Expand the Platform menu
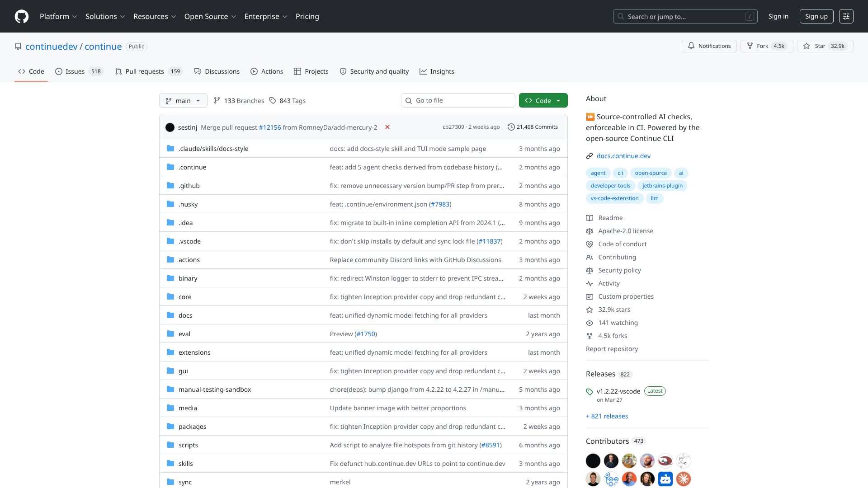The width and height of the screenshot is (868, 488). coord(58,16)
